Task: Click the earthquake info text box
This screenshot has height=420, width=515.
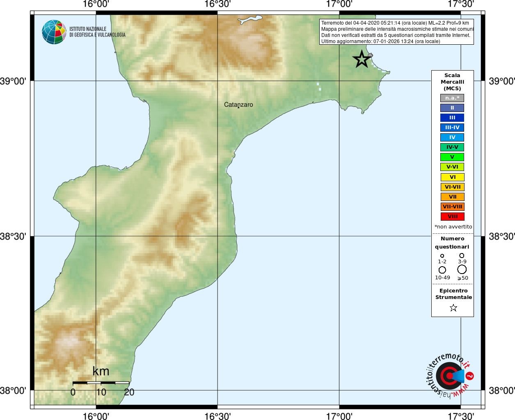Action: tap(396, 32)
